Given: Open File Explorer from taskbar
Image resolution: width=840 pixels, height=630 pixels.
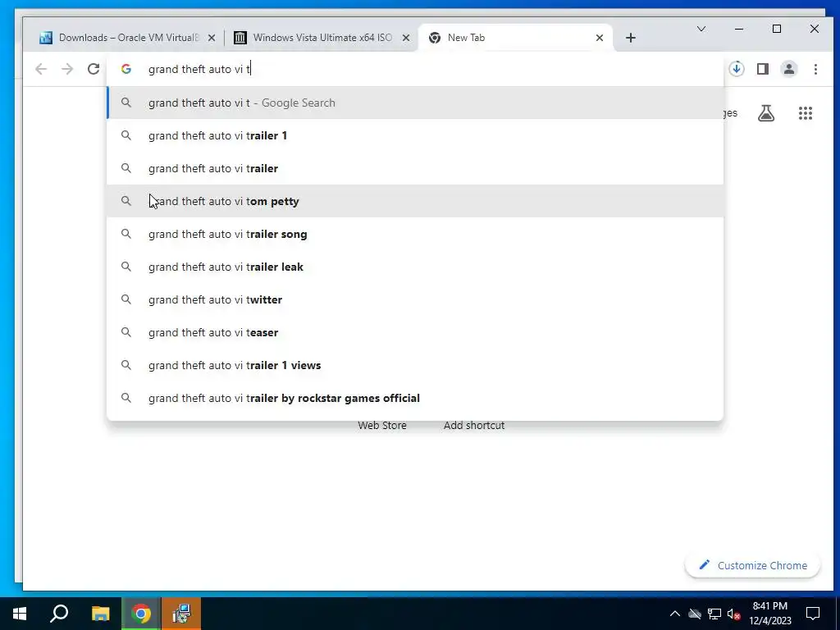Looking at the screenshot, I should pos(100,614).
